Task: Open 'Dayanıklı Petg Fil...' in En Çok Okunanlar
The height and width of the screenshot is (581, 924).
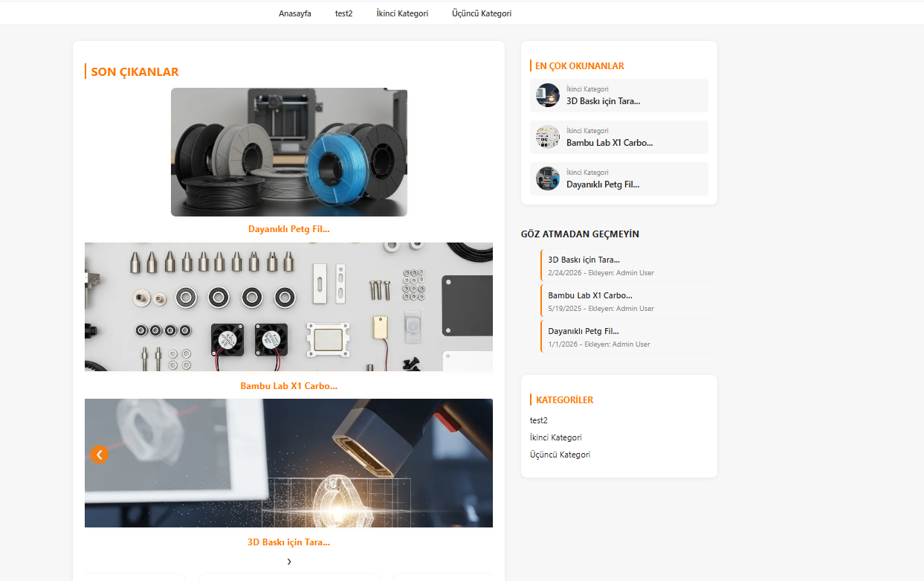Action: 603,184
